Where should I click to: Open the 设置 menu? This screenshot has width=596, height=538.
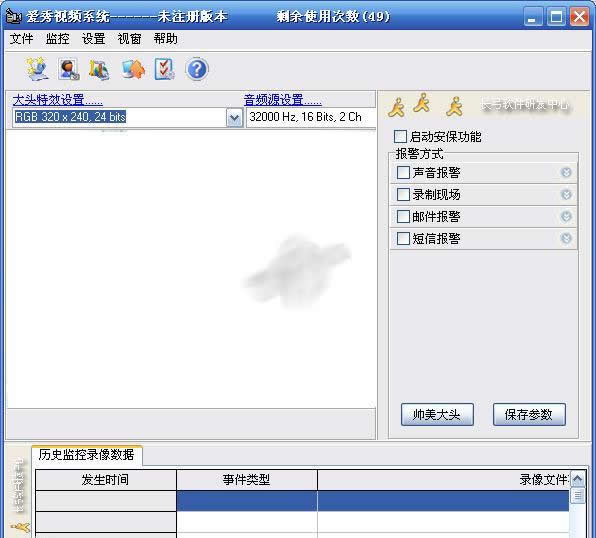[93, 39]
